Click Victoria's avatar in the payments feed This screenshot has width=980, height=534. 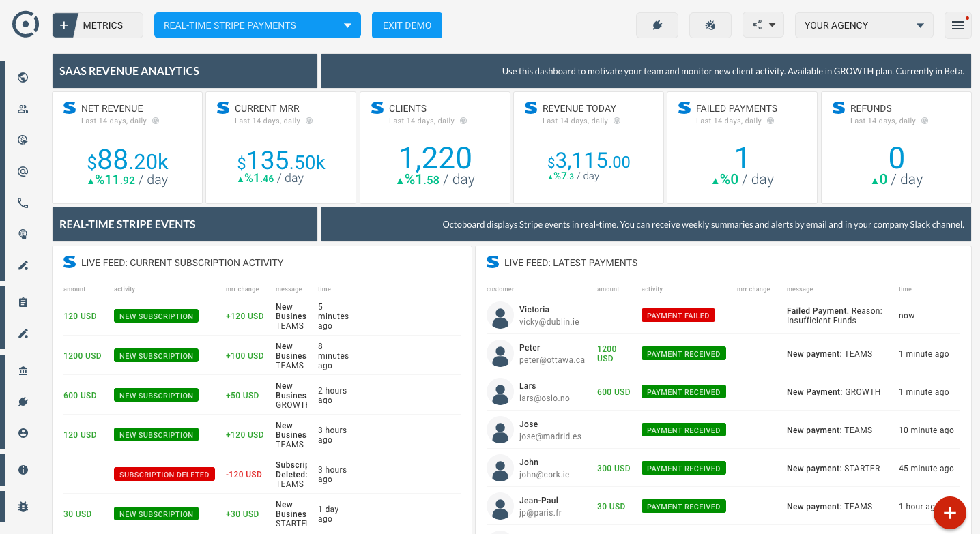coord(500,315)
